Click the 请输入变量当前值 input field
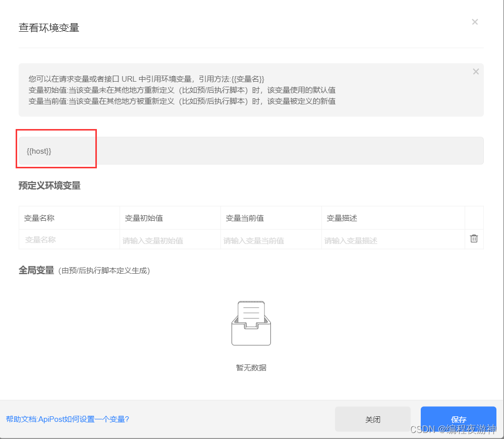Image resolution: width=504 pixels, height=439 pixels. tap(271, 240)
